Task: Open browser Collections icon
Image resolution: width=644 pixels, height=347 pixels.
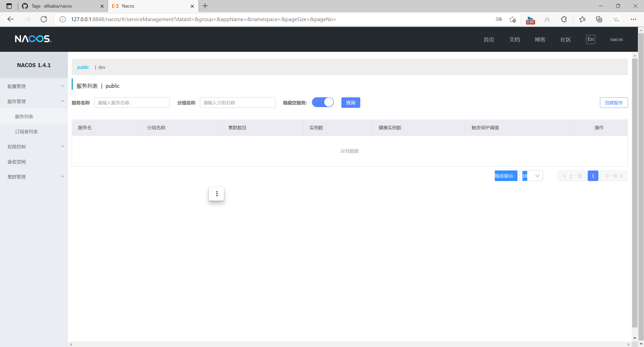Action: coord(599,19)
